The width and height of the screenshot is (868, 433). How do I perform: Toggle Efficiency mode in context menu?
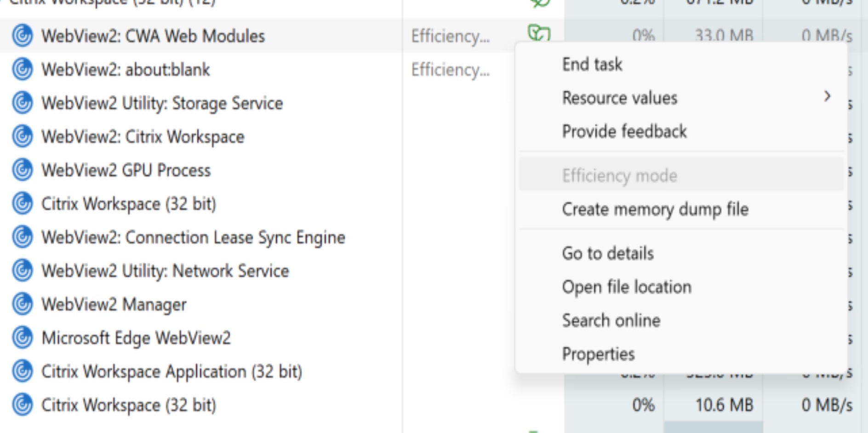pyautogui.click(x=619, y=176)
